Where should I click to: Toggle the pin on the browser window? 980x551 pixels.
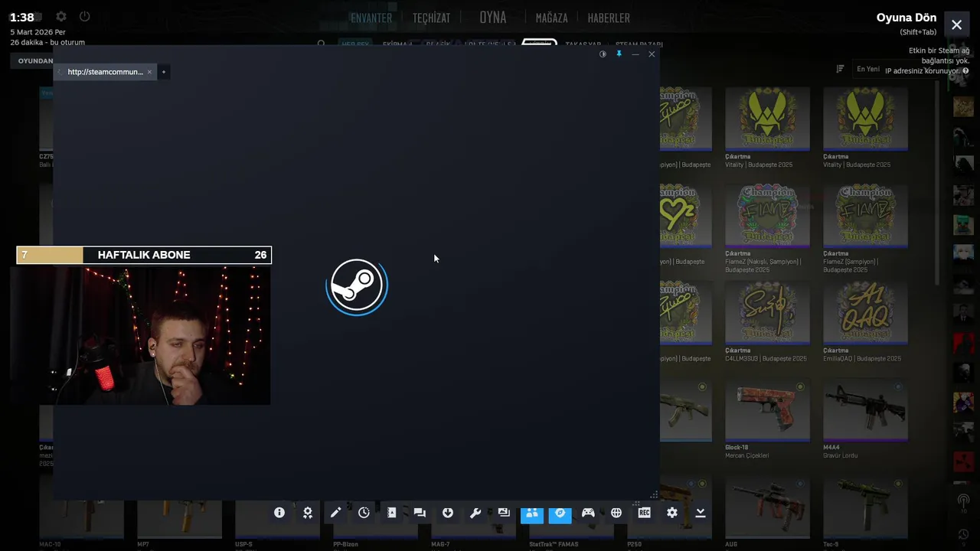[619, 54]
